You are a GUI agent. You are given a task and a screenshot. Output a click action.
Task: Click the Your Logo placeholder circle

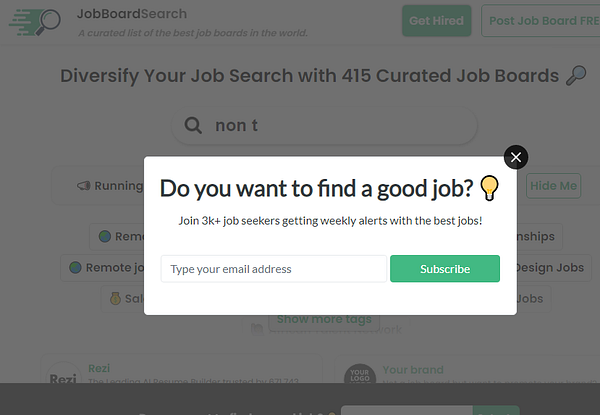[359, 378]
